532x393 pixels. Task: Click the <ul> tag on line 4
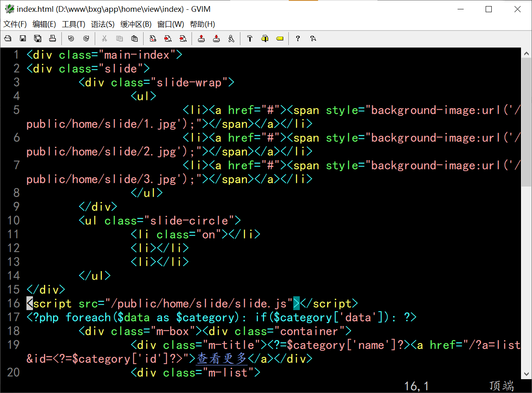point(144,96)
